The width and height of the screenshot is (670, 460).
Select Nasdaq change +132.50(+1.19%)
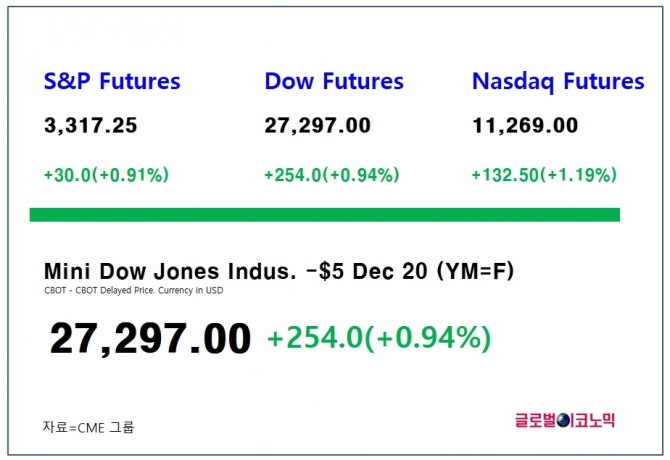click(545, 175)
